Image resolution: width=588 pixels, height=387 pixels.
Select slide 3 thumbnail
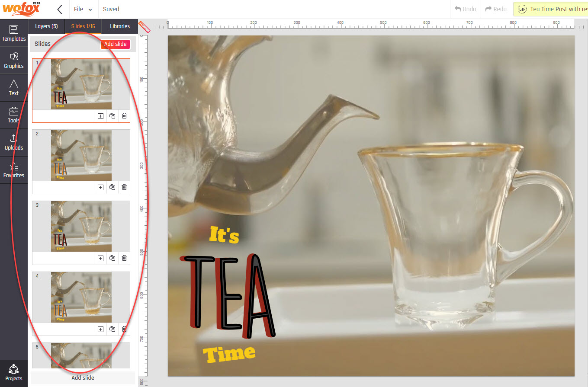click(x=81, y=226)
